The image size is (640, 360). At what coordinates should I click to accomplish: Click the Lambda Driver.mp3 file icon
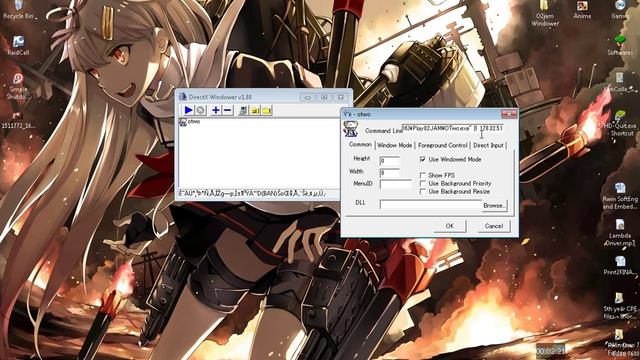click(620, 233)
